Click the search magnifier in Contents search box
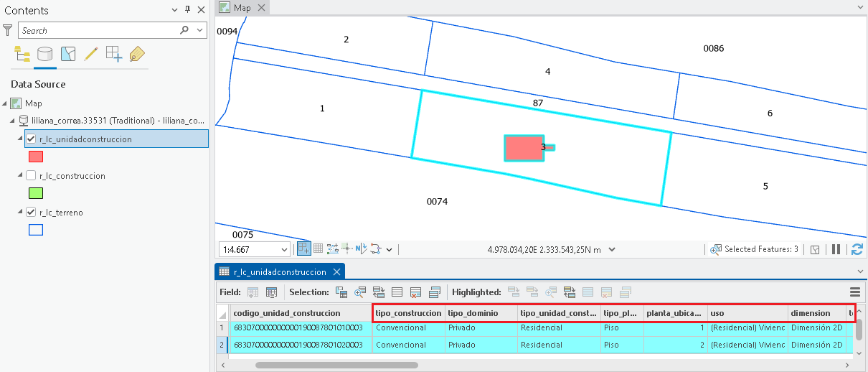868x372 pixels. tap(184, 30)
